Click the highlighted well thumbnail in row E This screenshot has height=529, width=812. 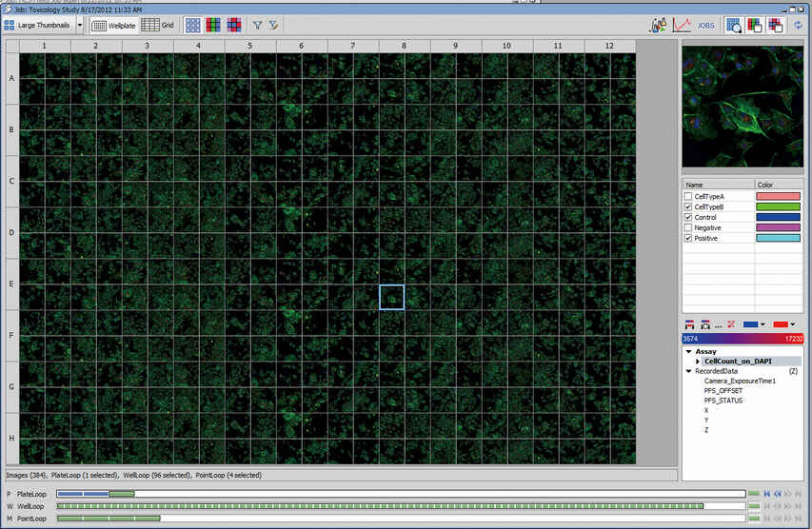tap(391, 297)
